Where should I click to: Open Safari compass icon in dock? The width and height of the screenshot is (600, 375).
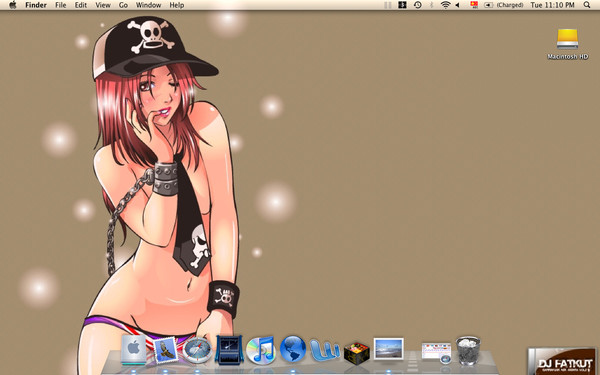click(x=197, y=350)
